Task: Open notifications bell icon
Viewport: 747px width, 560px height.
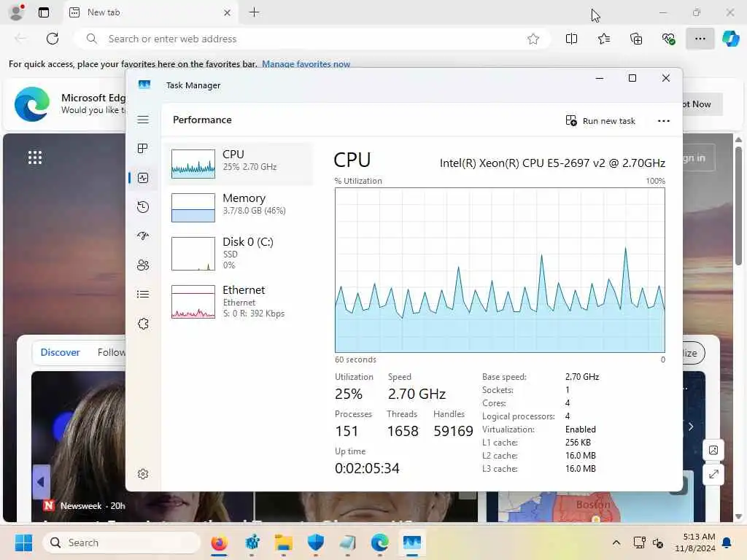Action: tap(727, 542)
